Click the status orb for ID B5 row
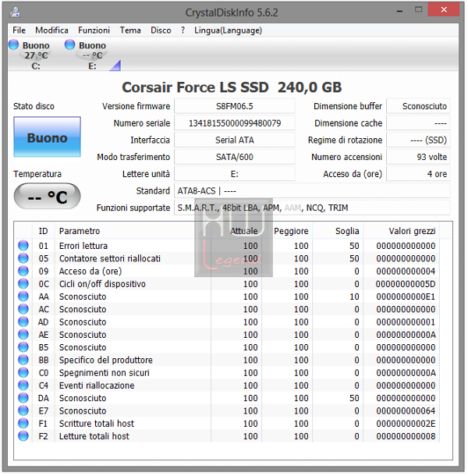 tap(23, 347)
